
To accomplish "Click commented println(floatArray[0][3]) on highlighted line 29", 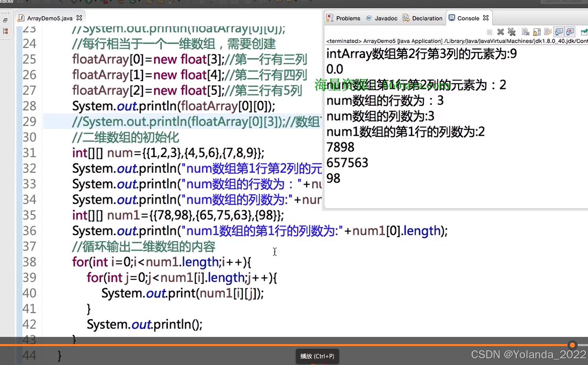I will (x=196, y=122).
